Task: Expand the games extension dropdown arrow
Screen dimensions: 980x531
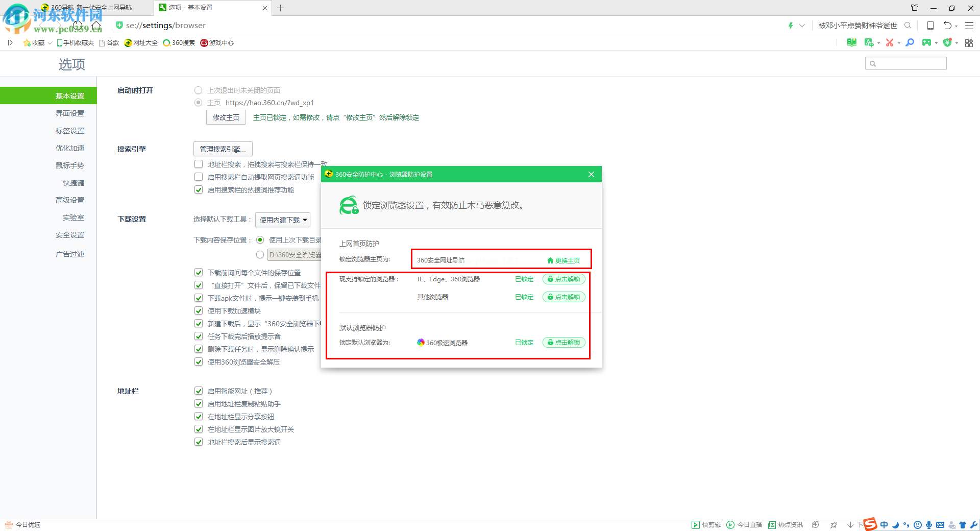Action: point(936,43)
